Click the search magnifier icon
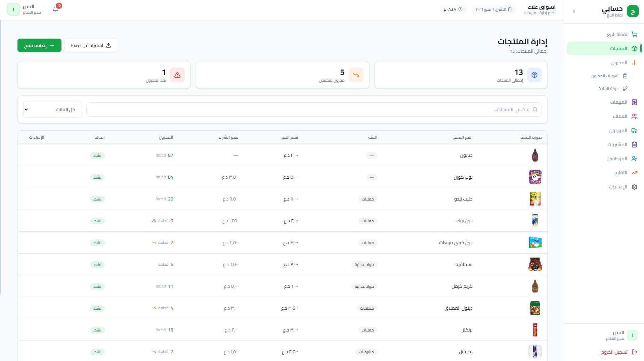Viewport: 644px width, 361px height. tap(535, 109)
